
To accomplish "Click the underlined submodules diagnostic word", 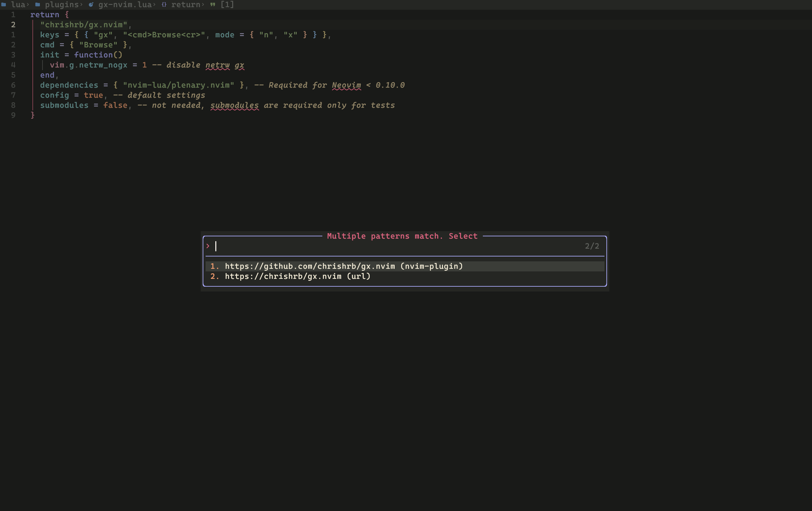I will pyautogui.click(x=235, y=105).
